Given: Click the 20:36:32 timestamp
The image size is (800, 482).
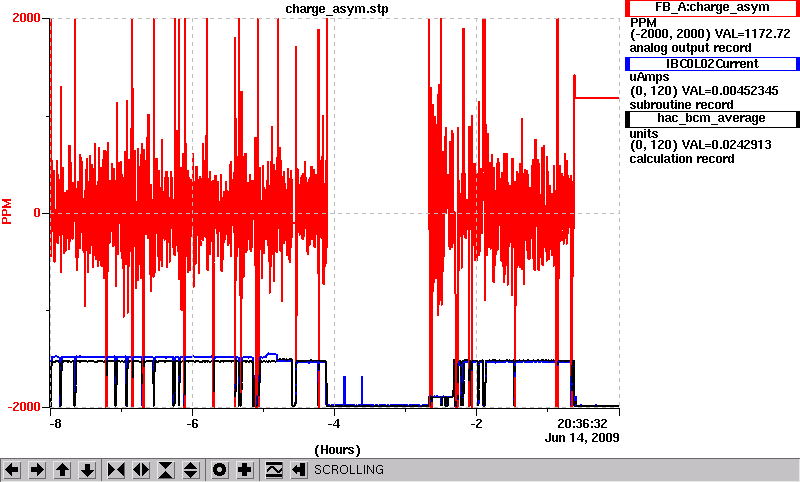Looking at the screenshot, I should (x=582, y=424).
